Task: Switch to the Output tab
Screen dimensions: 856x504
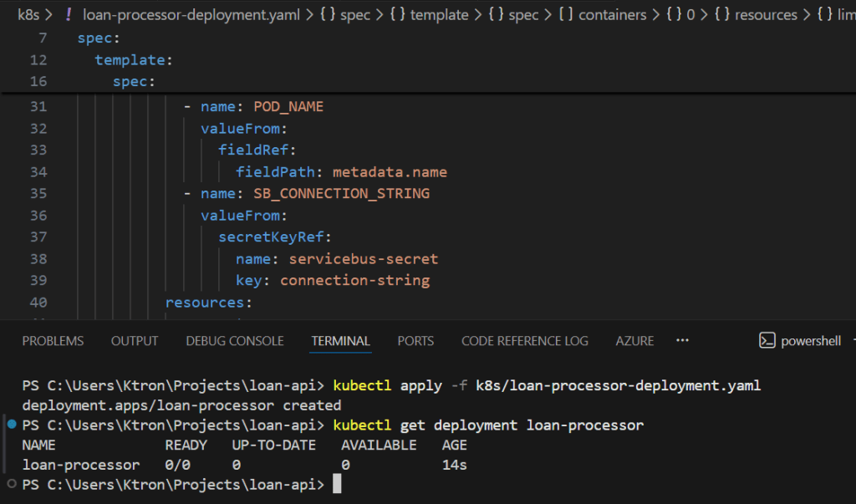Action: coord(135,341)
